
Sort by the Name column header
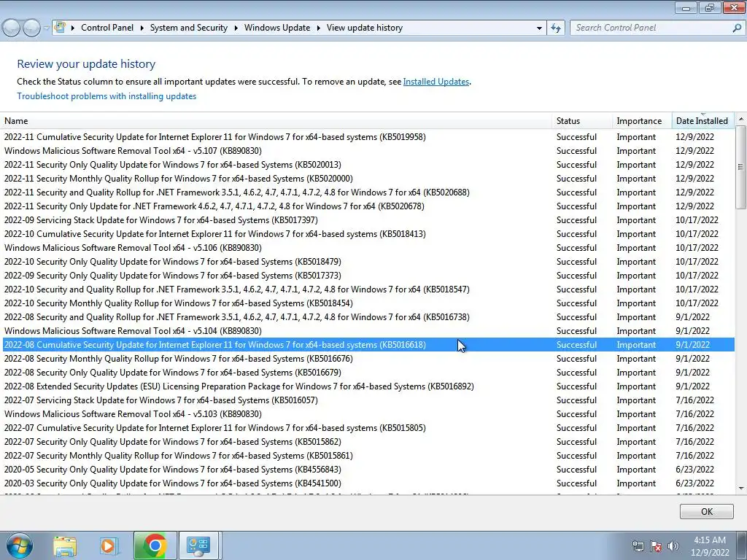click(276, 121)
